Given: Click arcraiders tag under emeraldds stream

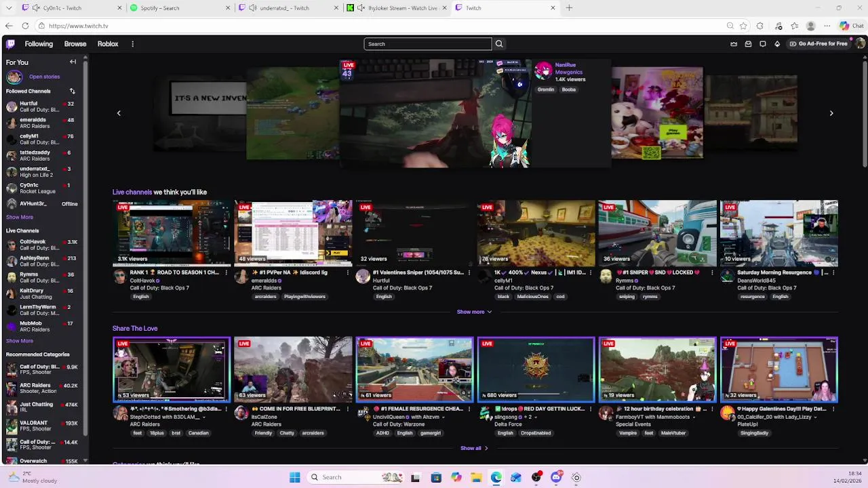Looking at the screenshot, I should click(x=265, y=297).
